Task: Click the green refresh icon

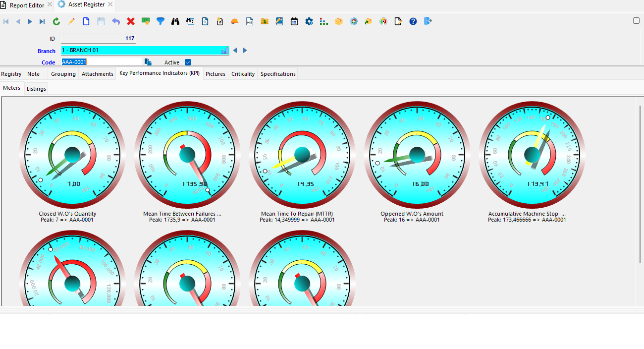Action: click(56, 21)
